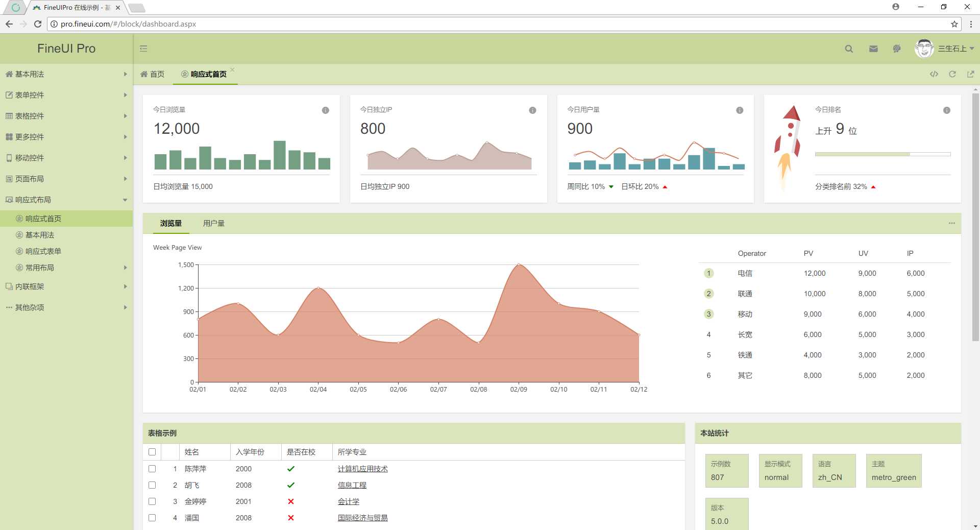The image size is (980, 530).
Task: Expand the 内联框架 menu arrow
Action: coord(125,286)
